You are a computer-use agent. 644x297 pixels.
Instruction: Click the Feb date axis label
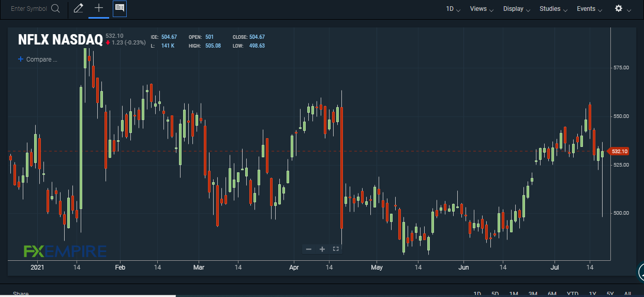pos(120,268)
